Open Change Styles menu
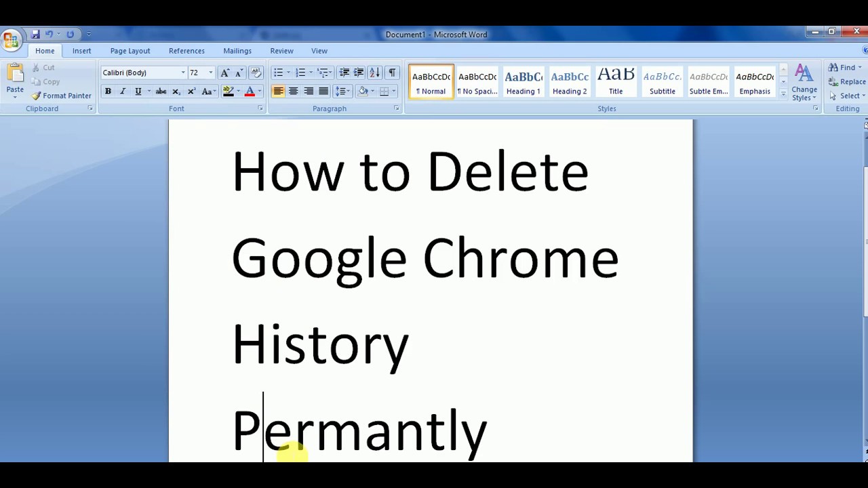868x488 pixels. (804, 83)
